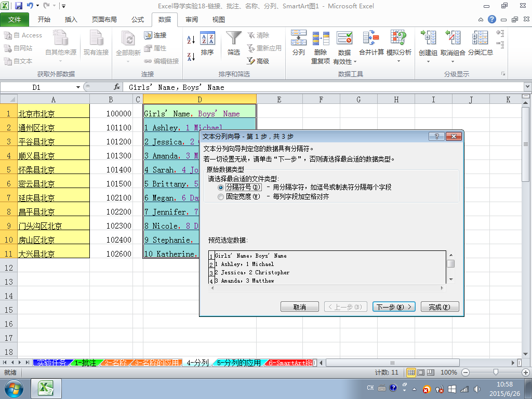
Task: Select column header E
Action: 279,99
